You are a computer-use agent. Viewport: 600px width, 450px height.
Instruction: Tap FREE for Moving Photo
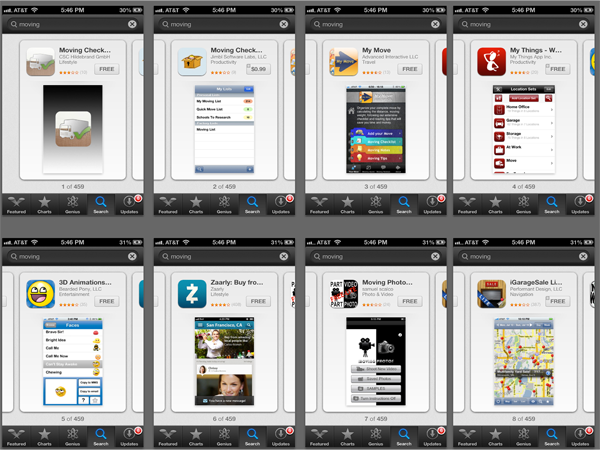(x=410, y=302)
